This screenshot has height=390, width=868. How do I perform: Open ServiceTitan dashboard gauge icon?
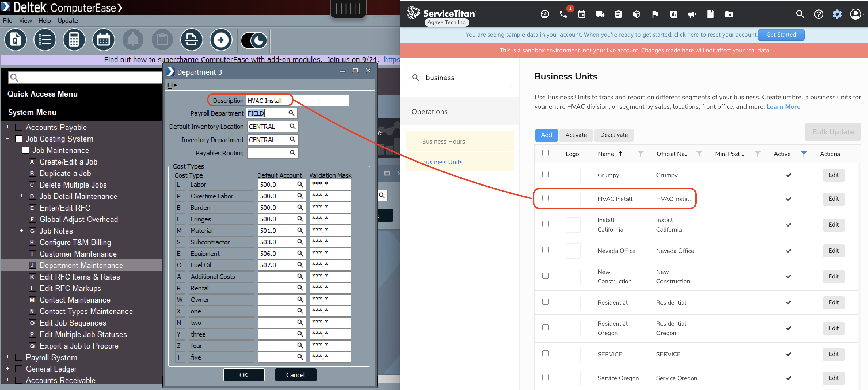click(x=545, y=14)
